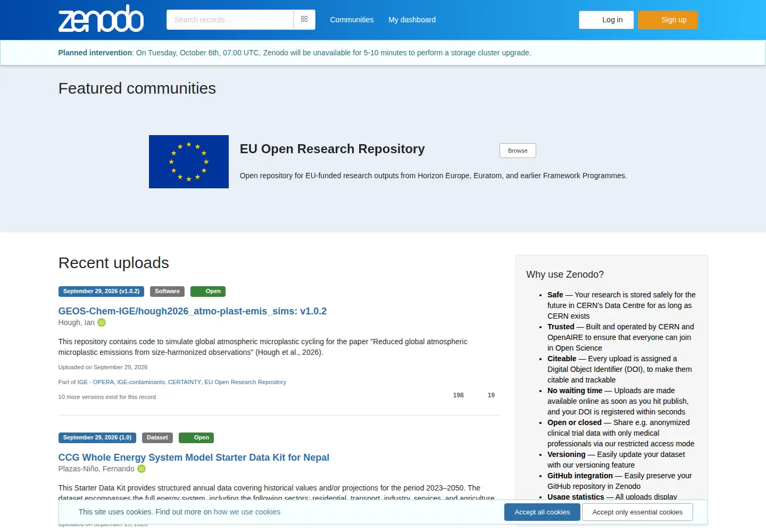Open the IGE - OPERA community link

tap(96, 382)
